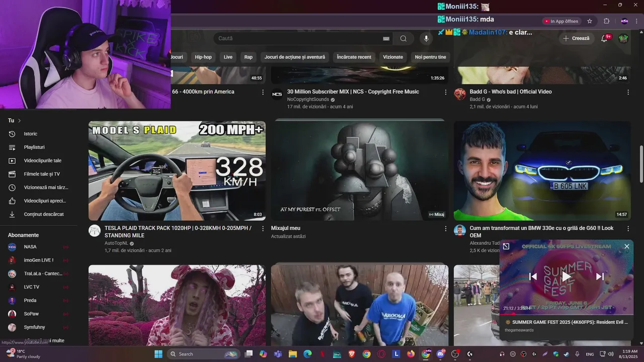Select the Live filter chip
This screenshot has height=362, width=644.
tap(228, 57)
